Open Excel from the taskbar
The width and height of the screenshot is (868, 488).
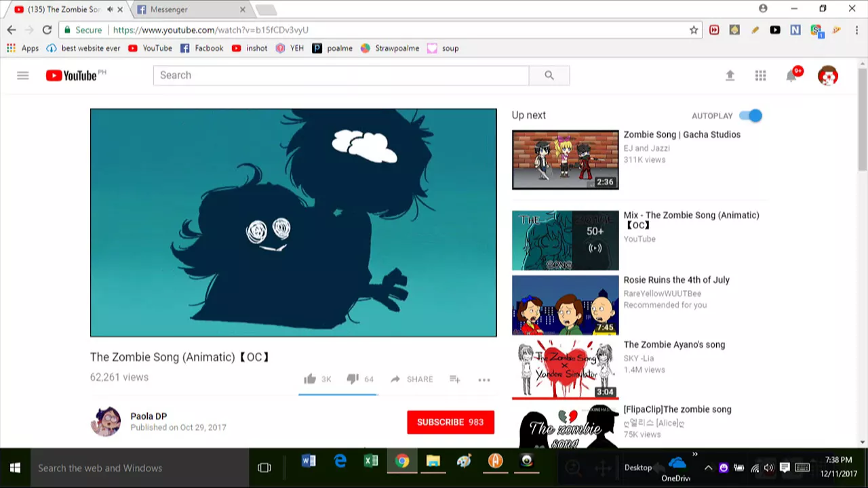click(371, 462)
